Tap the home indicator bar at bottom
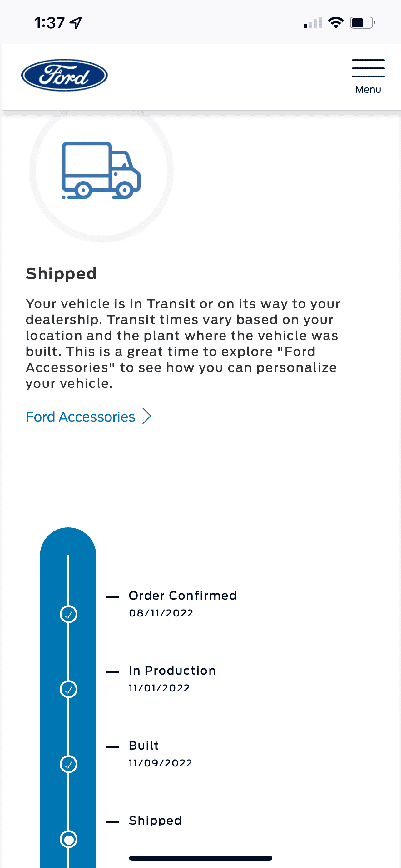This screenshot has height=868, width=401. click(x=200, y=858)
